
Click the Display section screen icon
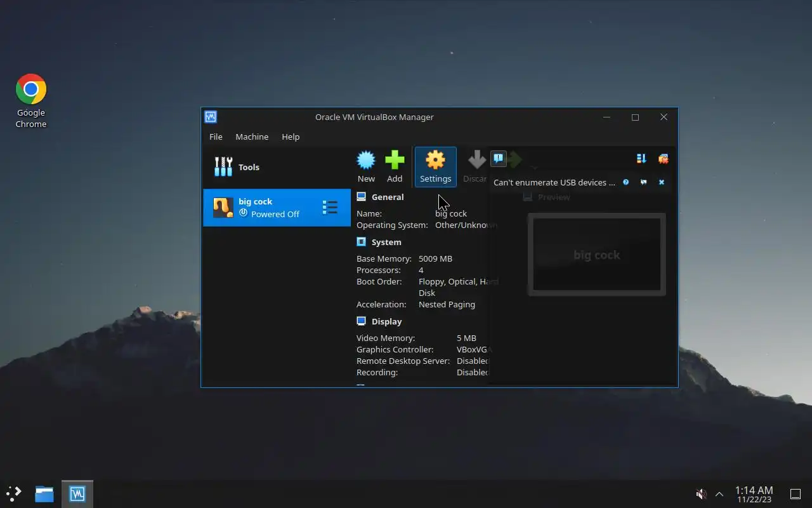(x=362, y=321)
